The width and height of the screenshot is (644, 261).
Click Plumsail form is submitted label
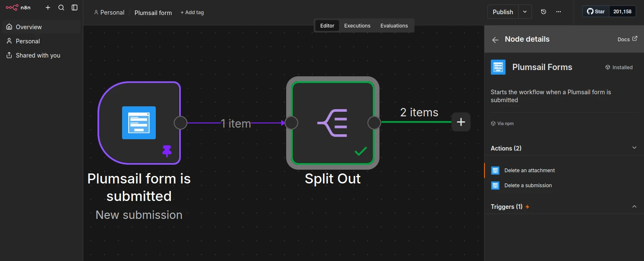pyautogui.click(x=139, y=187)
